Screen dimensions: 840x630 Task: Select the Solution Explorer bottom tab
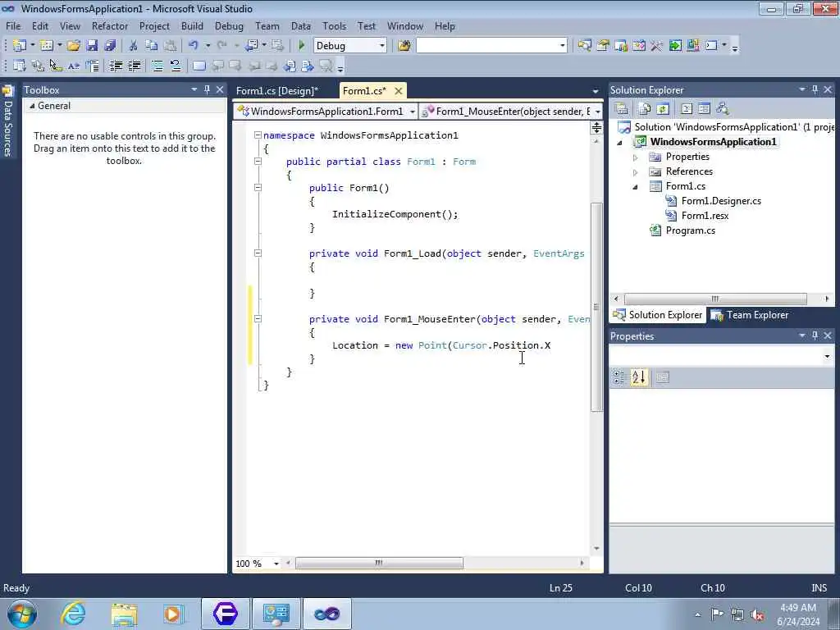(x=658, y=315)
